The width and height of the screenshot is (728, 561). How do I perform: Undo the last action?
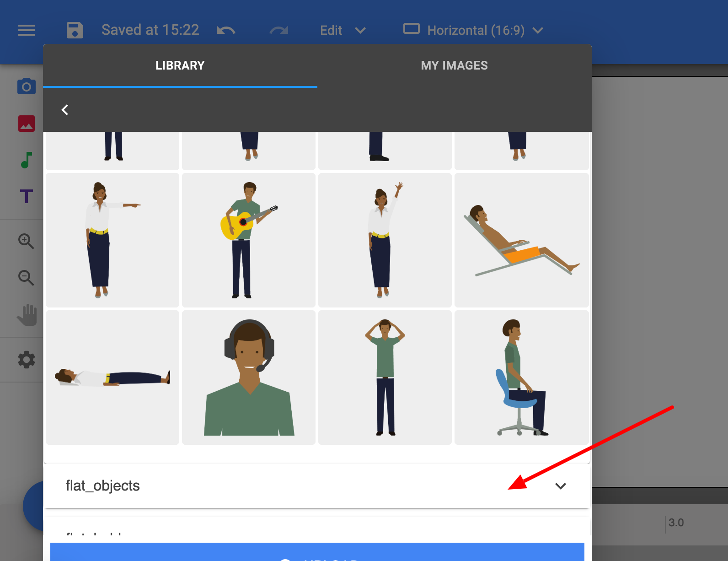(226, 30)
